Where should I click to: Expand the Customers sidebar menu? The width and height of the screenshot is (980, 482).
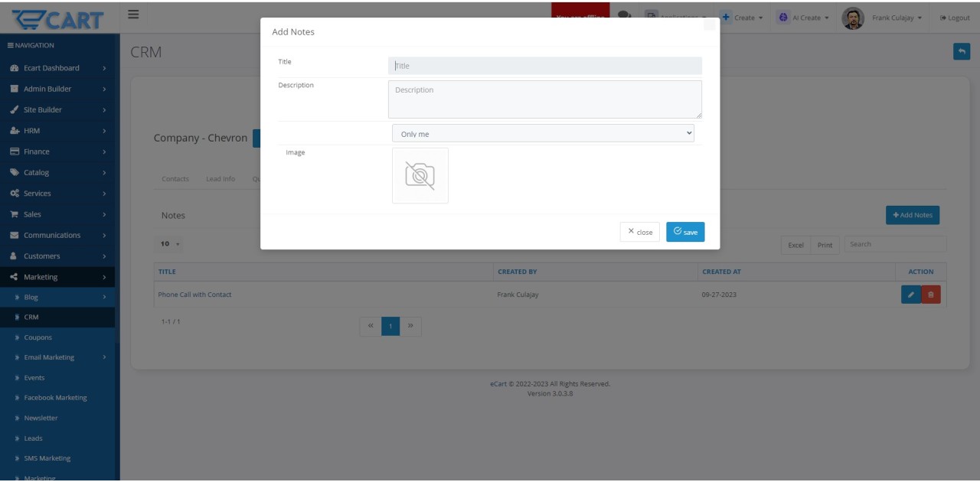57,256
